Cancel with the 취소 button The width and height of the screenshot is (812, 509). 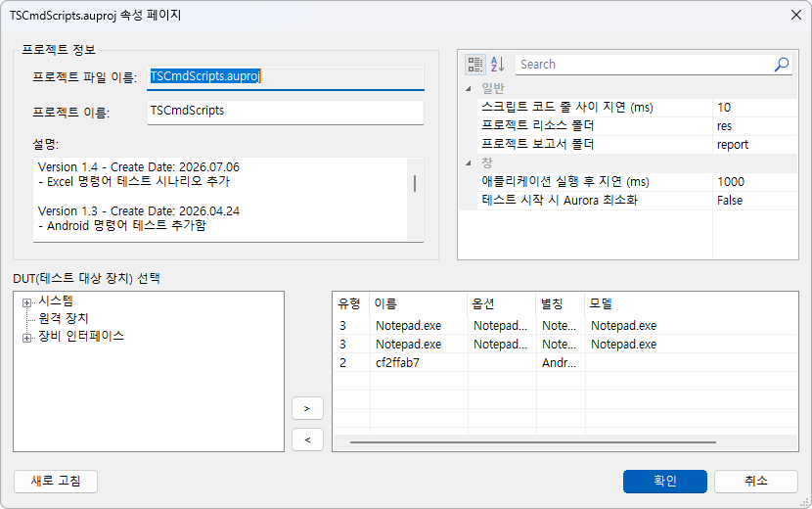(x=756, y=481)
